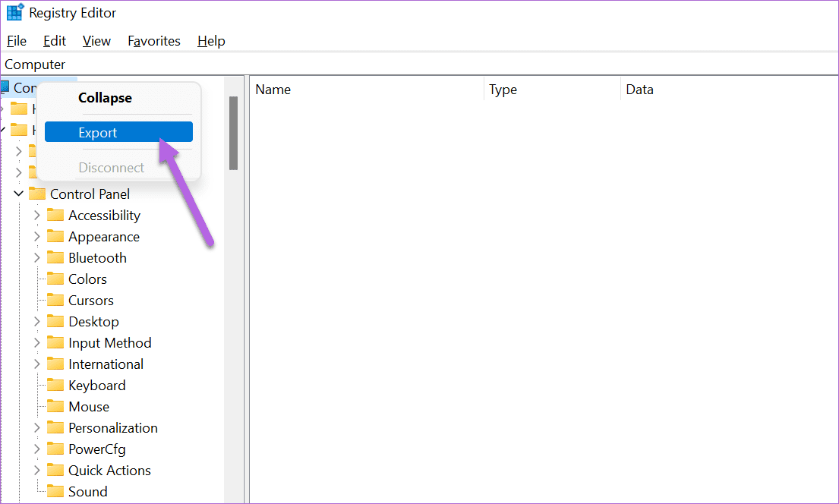Click the Personalization folder icon
839x504 pixels.
click(x=55, y=427)
